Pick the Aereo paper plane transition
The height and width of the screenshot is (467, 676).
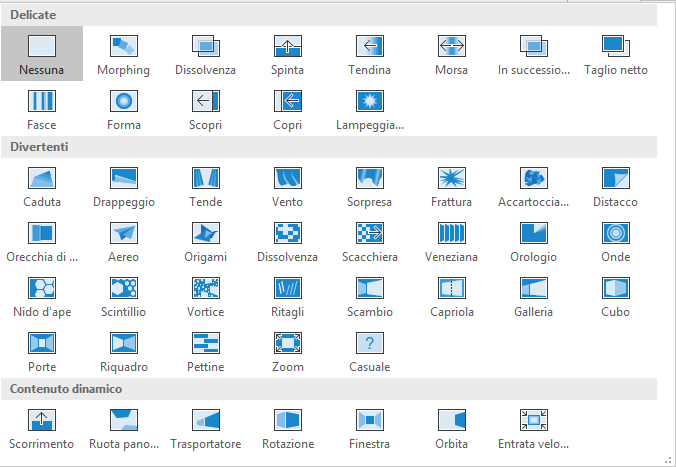coord(124,241)
